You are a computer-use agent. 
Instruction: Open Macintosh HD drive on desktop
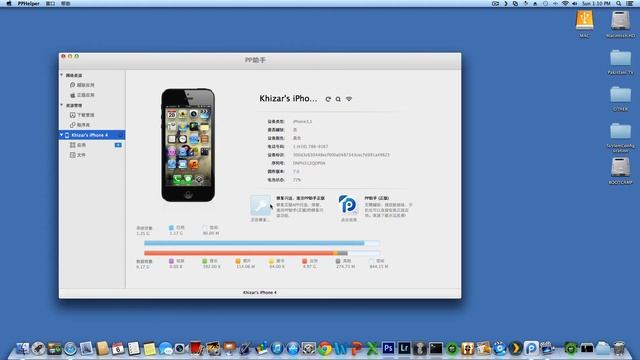(x=620, y=24)
